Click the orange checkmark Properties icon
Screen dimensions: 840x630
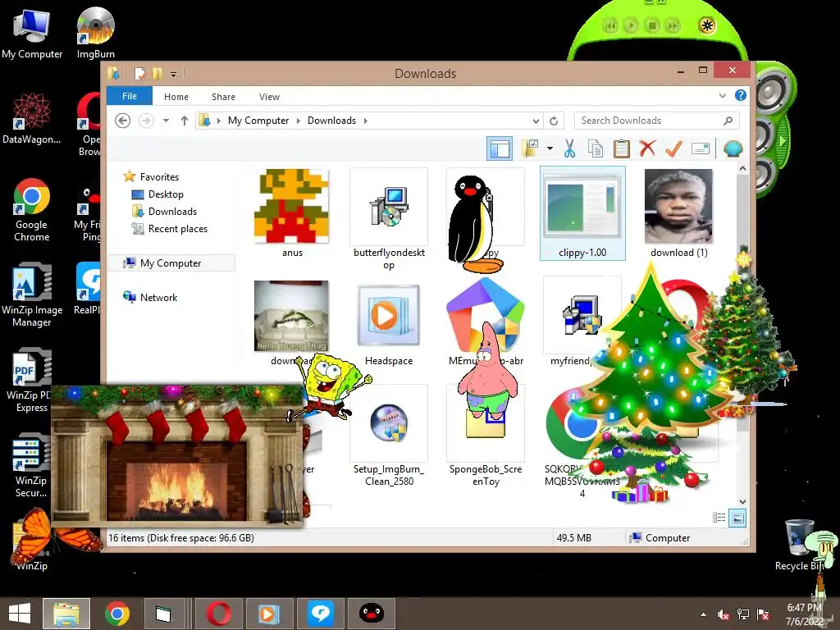click(673, 148)
